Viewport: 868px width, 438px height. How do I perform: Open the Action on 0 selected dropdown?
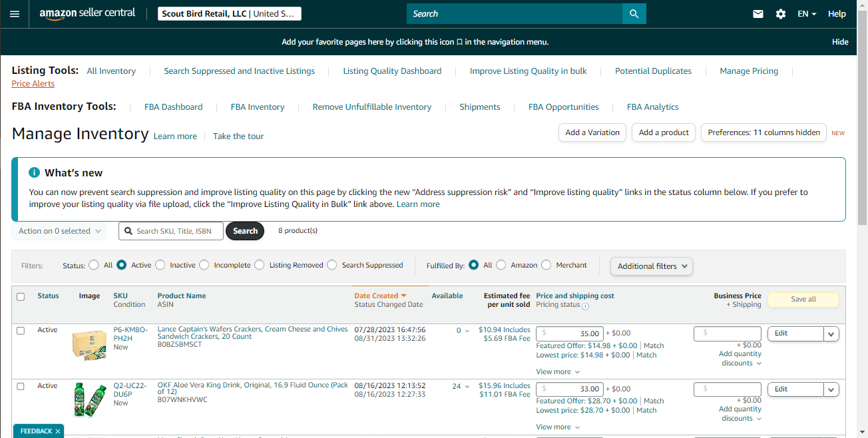click(59, 231)
